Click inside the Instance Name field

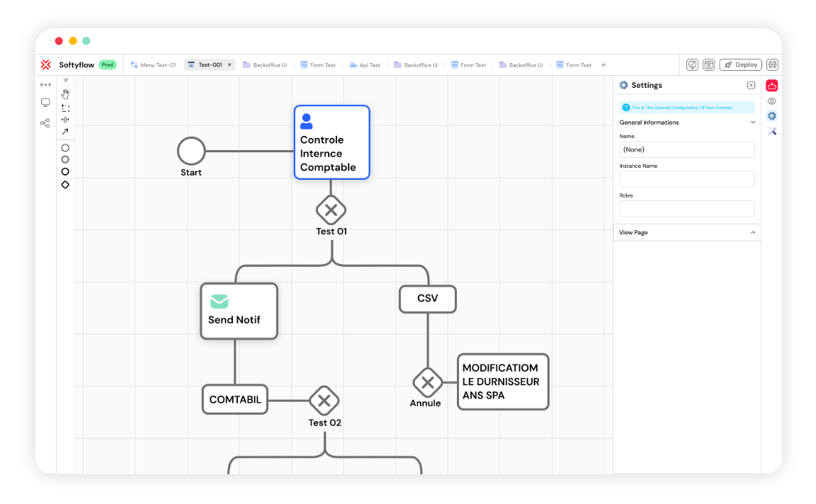686,179
